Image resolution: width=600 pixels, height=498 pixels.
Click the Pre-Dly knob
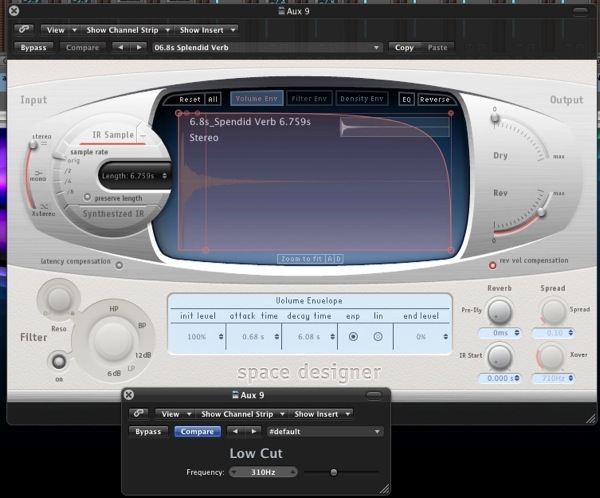[499, 312]
